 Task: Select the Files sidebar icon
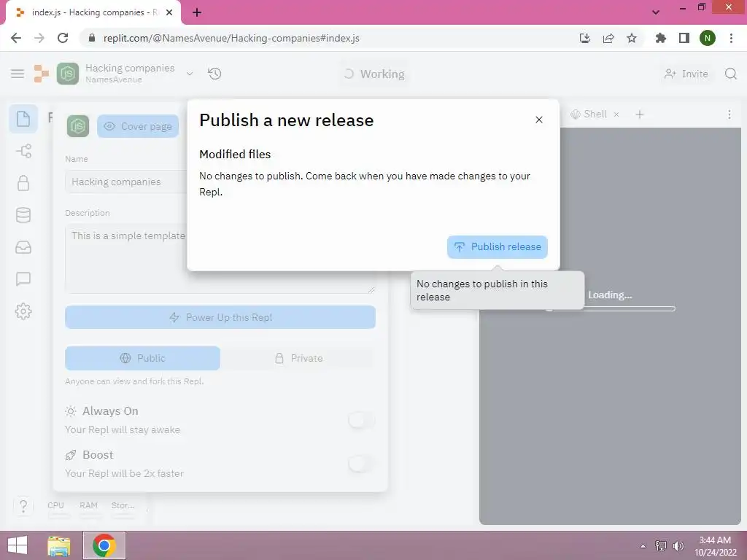(23, 119)
